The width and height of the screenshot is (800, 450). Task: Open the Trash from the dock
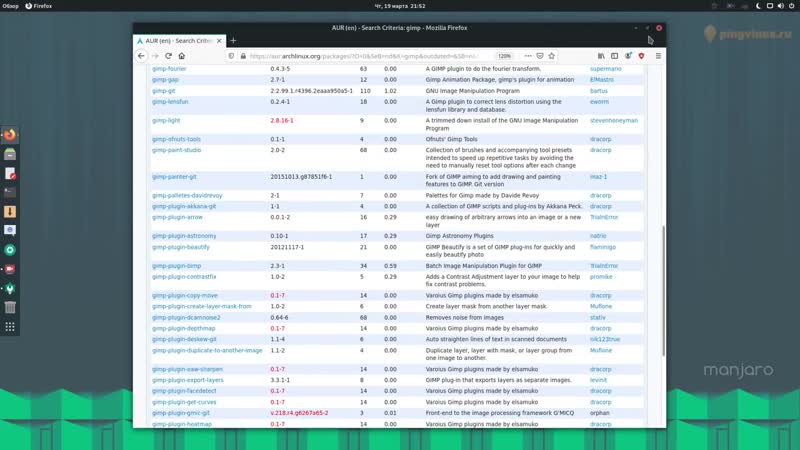pyautogui.click(x=10, y=307)
